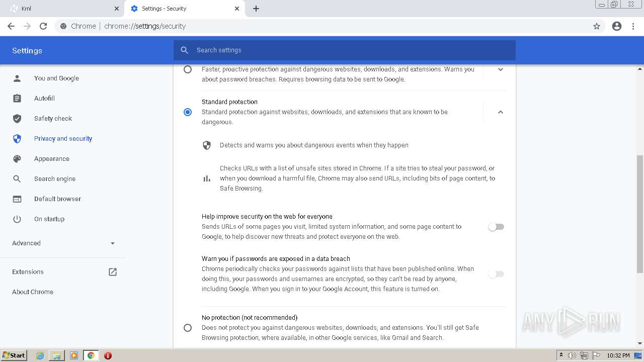
Task: Open the media player taskbar icon
Action: pos(74,355)
